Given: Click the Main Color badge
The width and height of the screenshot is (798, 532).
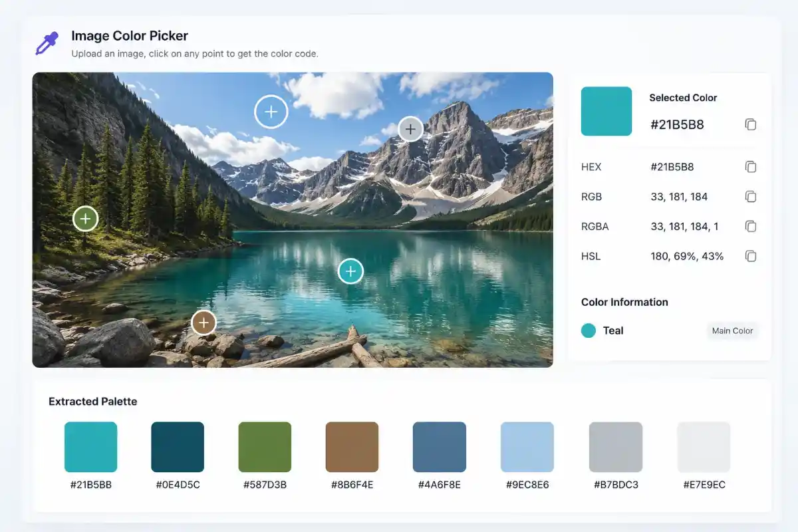Looking at the screenshot, I should tap(732, 331).
